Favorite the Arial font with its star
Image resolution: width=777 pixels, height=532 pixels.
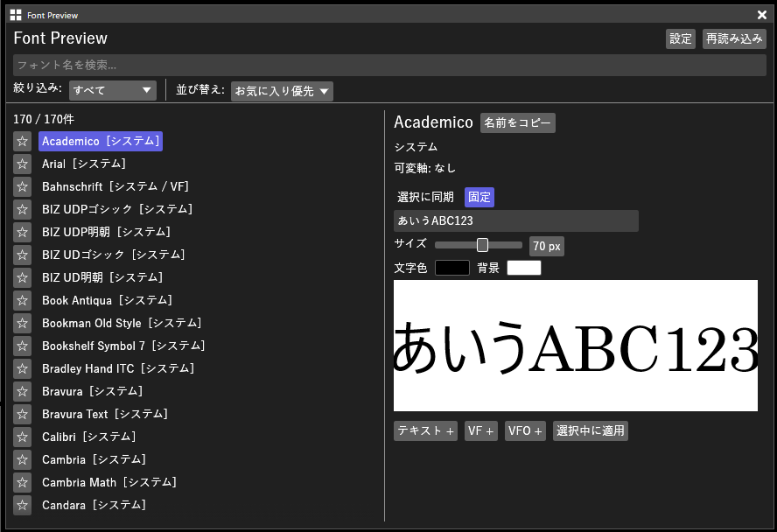(x=22, y=164)
